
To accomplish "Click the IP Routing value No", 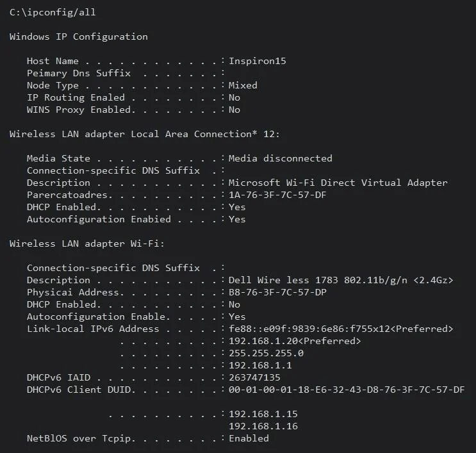I will [234, 97].
